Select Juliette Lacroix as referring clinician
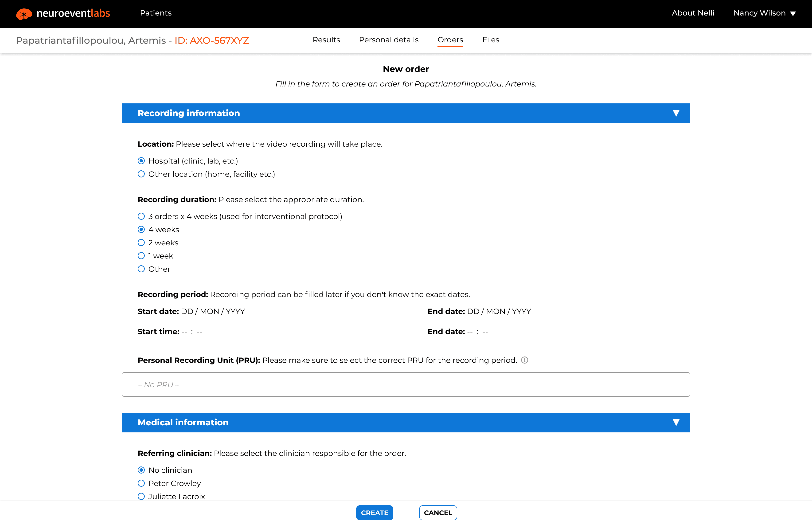Image resolution: width=812 pixels, height=525 pixels. [x=141, y=496]
